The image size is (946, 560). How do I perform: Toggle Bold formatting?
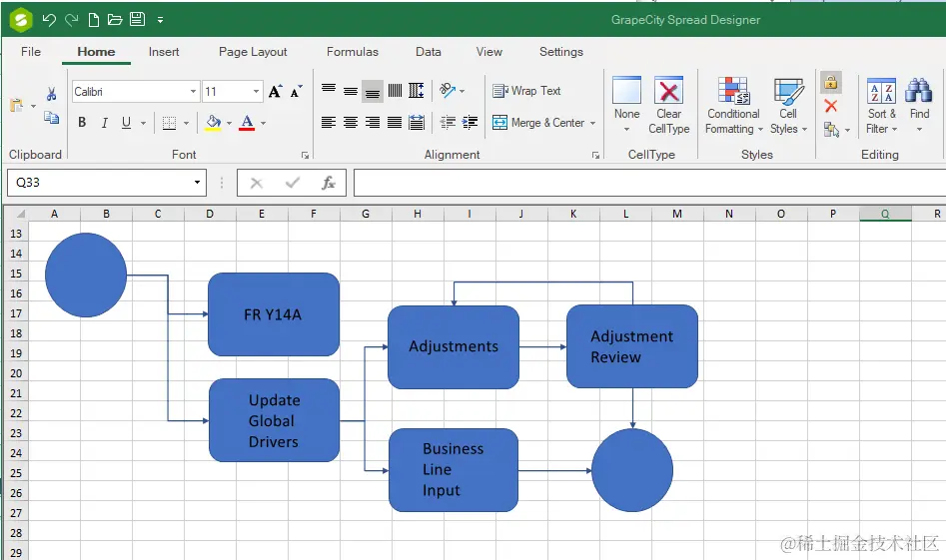[x=82, y=123]
